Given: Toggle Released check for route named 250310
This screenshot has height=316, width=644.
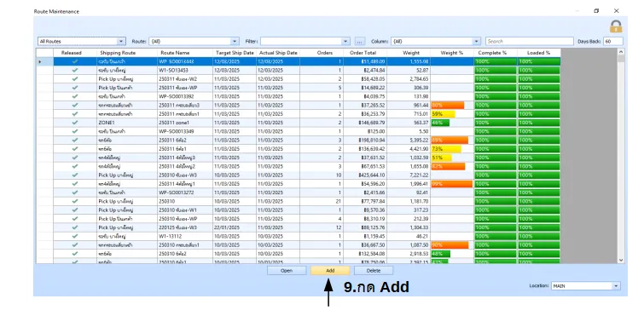Looking at the screenshot, I should click(75, 201).
